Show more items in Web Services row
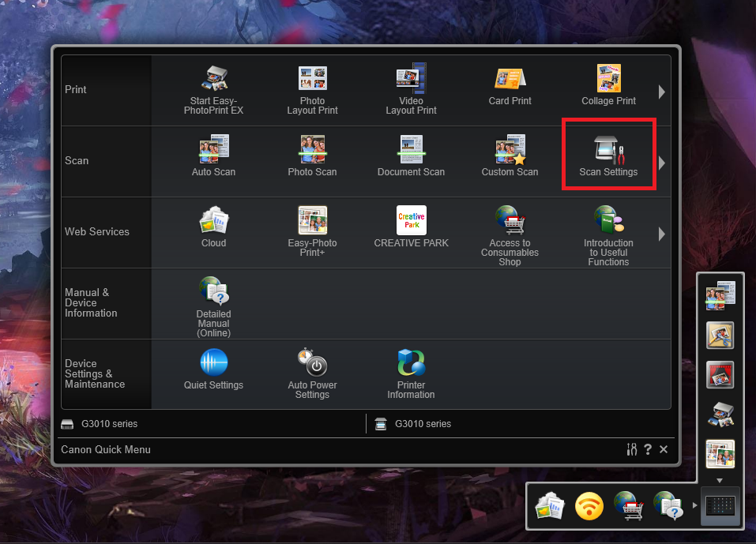The image size is (756, 544). click(662, 234)
